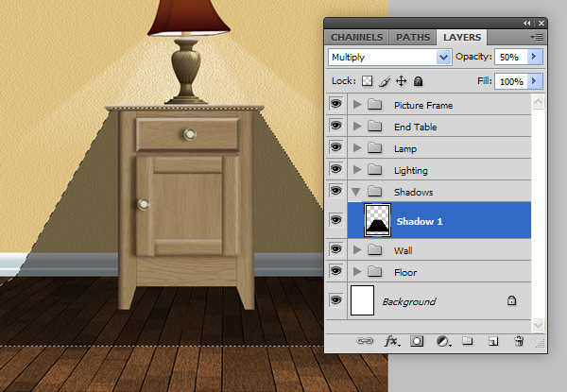Switch to the Channels tab
This screenshot has width=567, height=392.
tap(356, 37)
